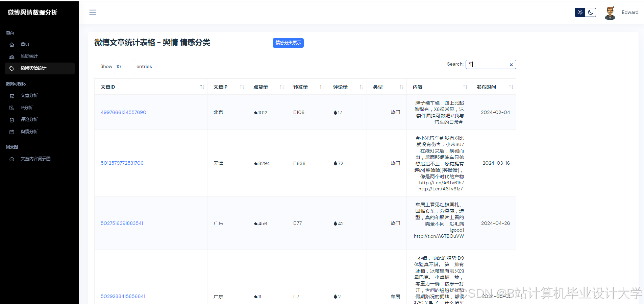Click home icon beside 首页 in sidebar
This screenshot has height=304, width=644.
(x=12, y=44)
